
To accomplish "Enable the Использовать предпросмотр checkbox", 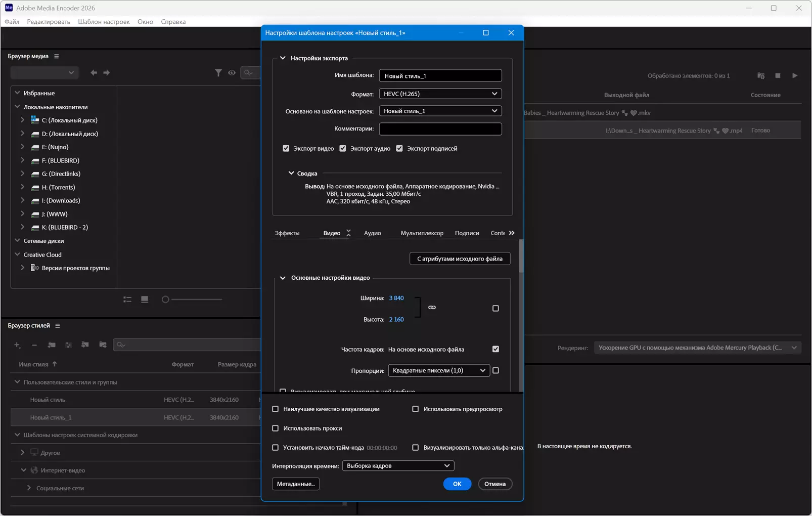I will click(416, 409).
